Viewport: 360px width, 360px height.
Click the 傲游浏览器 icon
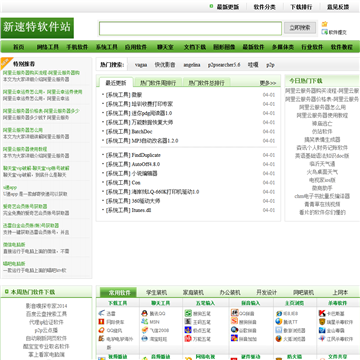coord(279,330)
